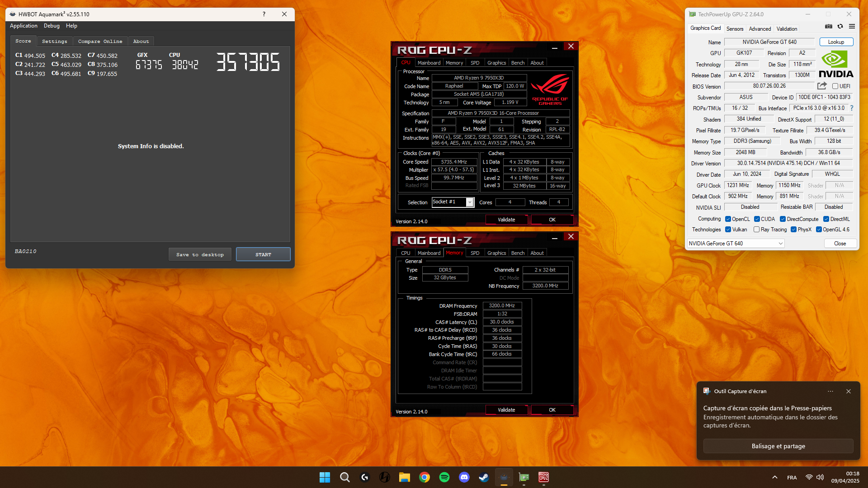Open GPU-Z Advanced tab
Image resolution: width=868 pixels, height=488 pixels.
click(759, 28)
